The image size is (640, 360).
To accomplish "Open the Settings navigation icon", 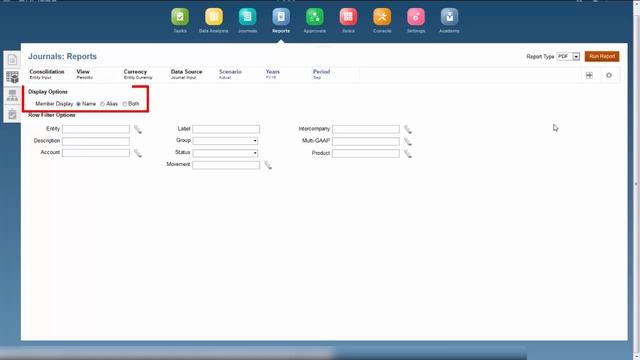I will tap(416, 17).
